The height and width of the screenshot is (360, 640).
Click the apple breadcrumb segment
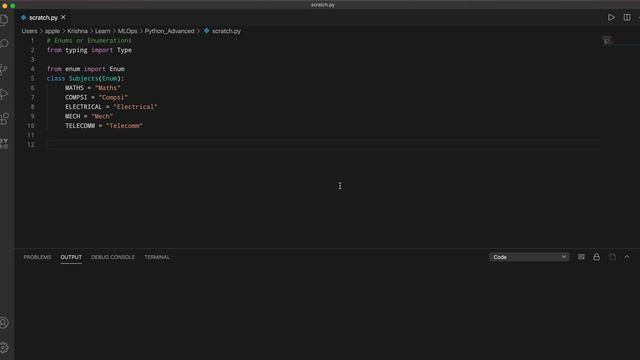[x=52, y=31]
